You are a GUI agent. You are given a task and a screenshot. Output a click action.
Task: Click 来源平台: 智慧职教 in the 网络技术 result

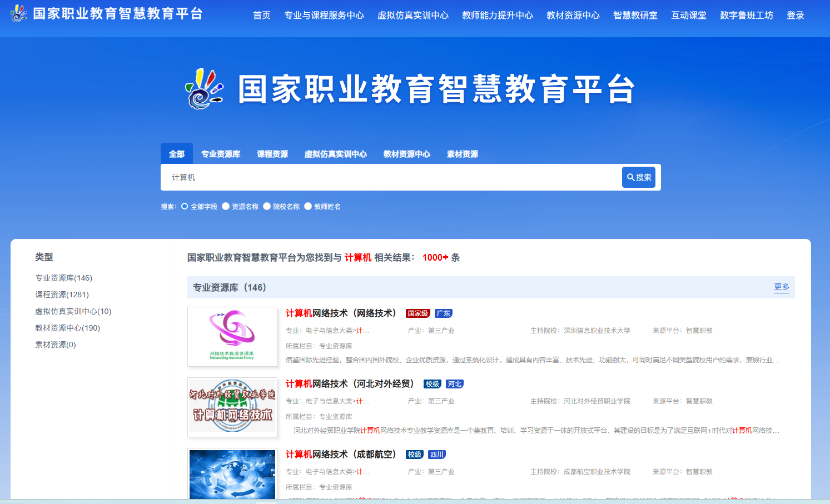pos(683,331)
